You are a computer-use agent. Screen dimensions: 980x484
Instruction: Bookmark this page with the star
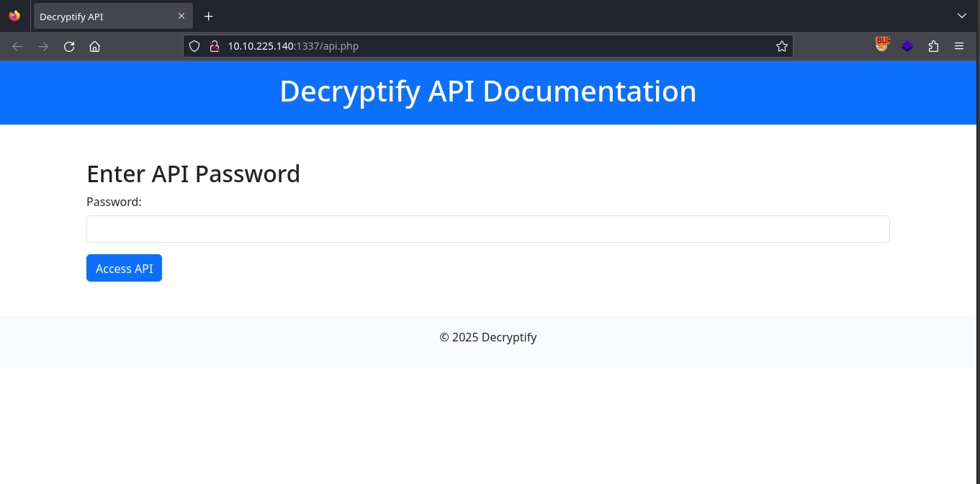[781, 46]
